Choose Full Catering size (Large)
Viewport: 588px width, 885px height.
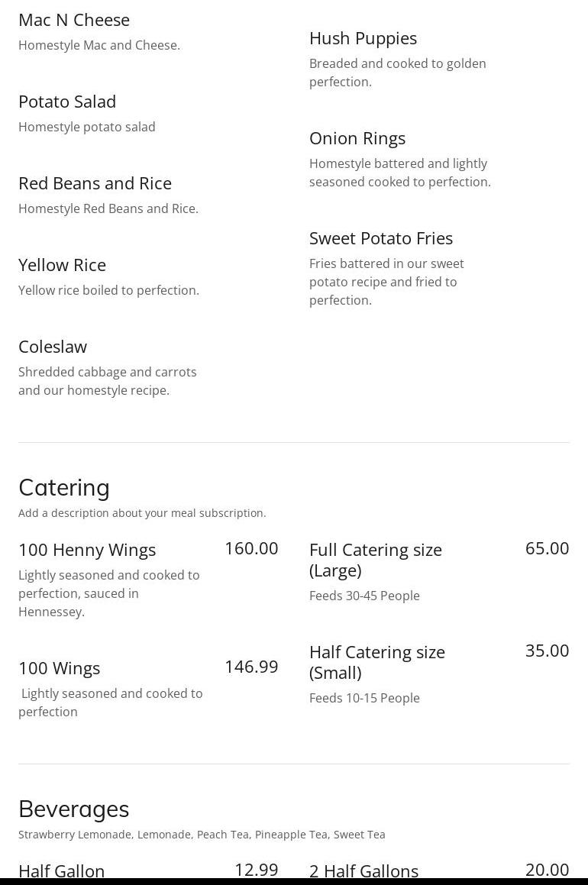(x=375, y=560)
